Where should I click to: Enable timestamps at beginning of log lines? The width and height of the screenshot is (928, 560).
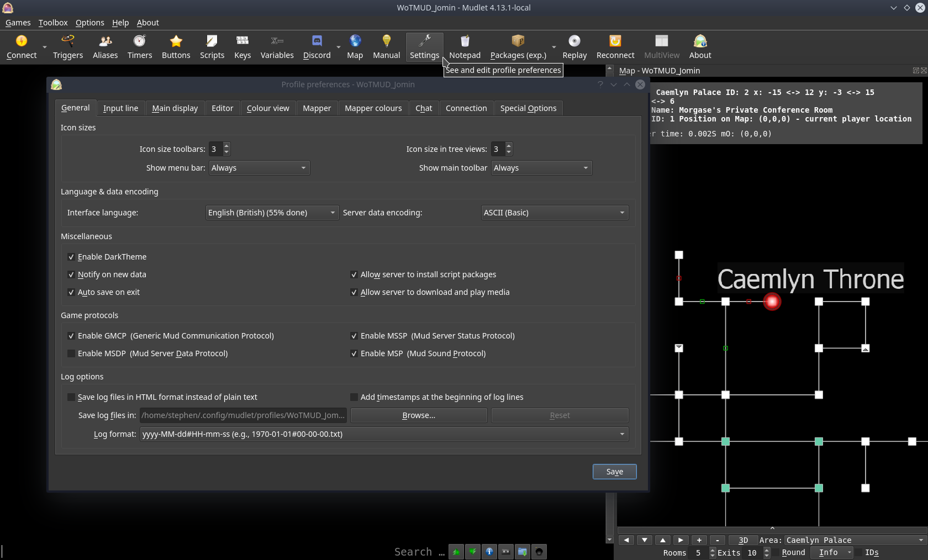[354, 397]
